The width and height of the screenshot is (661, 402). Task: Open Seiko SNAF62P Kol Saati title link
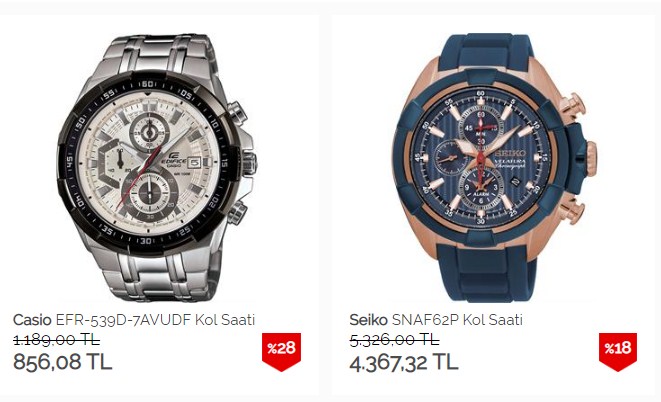(x=436, y=320)
